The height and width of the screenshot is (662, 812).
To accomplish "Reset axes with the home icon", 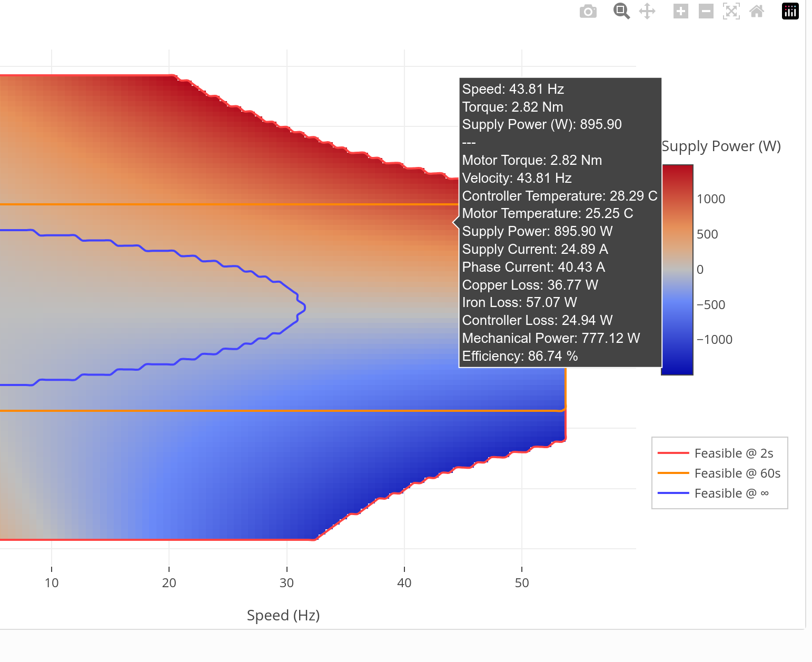I will pyautogui.click(x=757, y=11).
